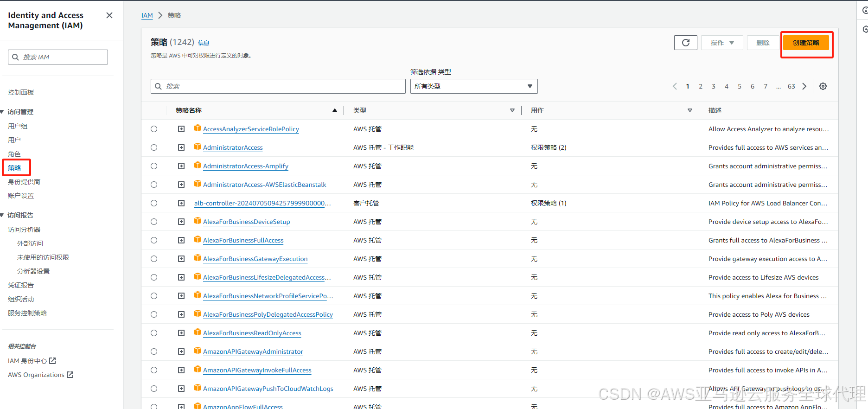868x409 pixels.
Task: Click the AWS managed icon beside AdministratorAccess
Action: tap(198, 147)
